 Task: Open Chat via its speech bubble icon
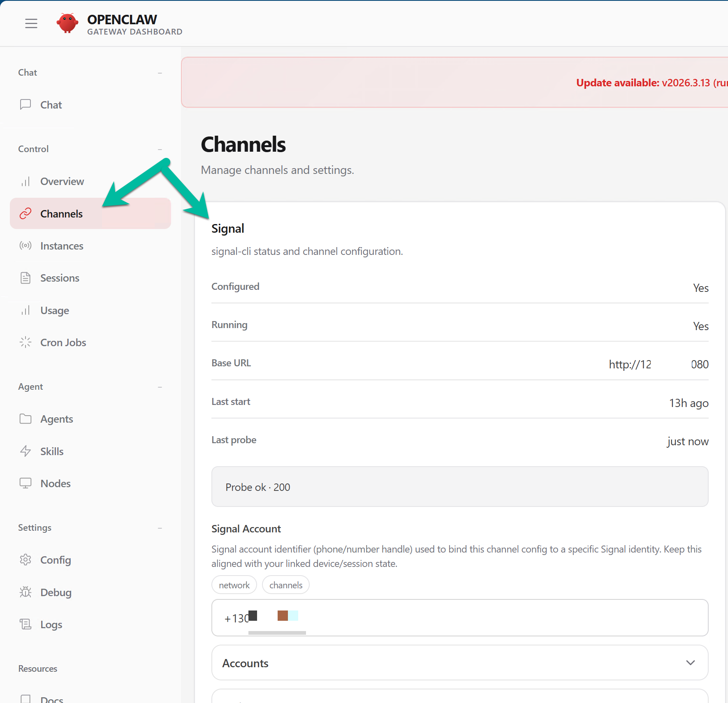(26, 104)
